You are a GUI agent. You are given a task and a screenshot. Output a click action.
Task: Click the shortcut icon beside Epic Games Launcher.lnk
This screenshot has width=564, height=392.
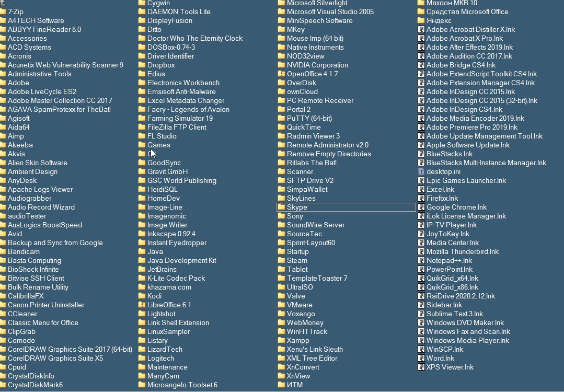click(x=421, y=180)
